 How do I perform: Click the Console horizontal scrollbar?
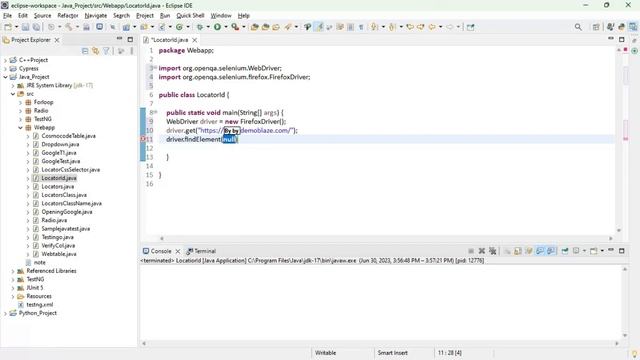click(x=380, y=344)
